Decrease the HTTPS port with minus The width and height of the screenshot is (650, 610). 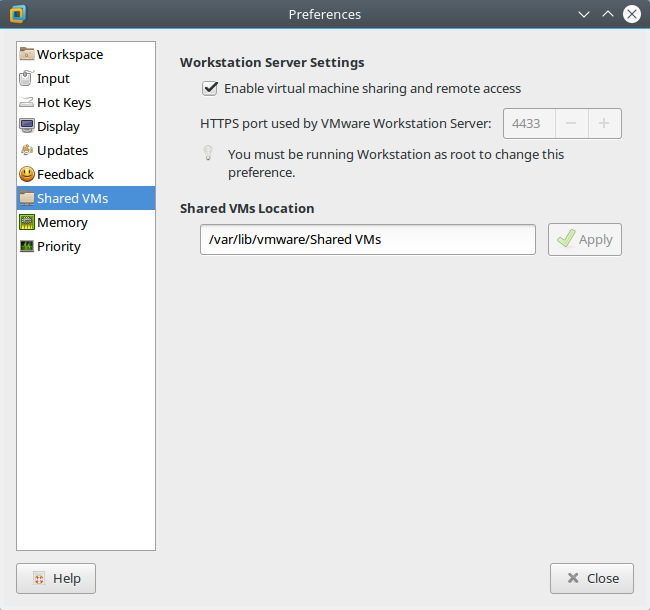[x=571, y=123]
